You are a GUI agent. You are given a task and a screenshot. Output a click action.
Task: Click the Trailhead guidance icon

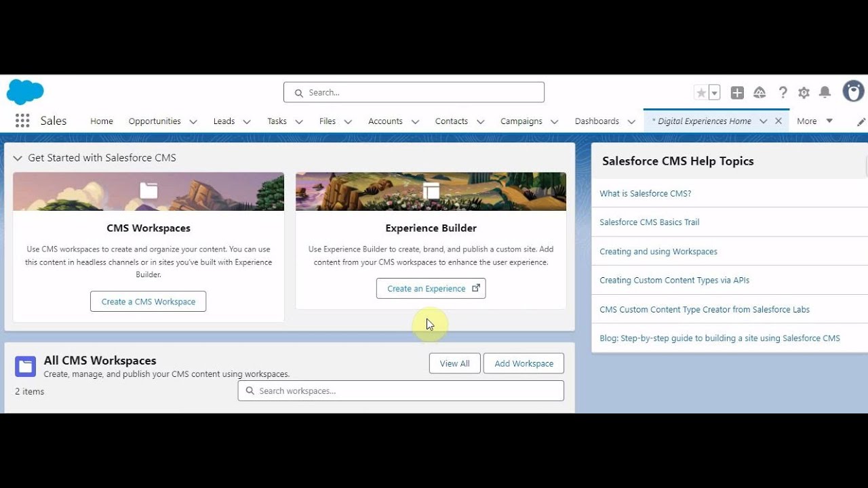click(759, 93)
